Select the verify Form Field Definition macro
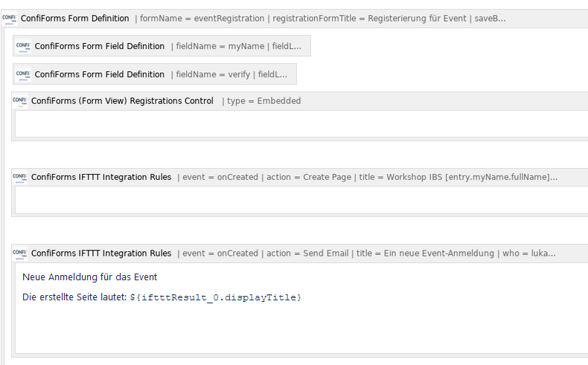Screen dimensions: 588x365 click(x=155, y=74)
